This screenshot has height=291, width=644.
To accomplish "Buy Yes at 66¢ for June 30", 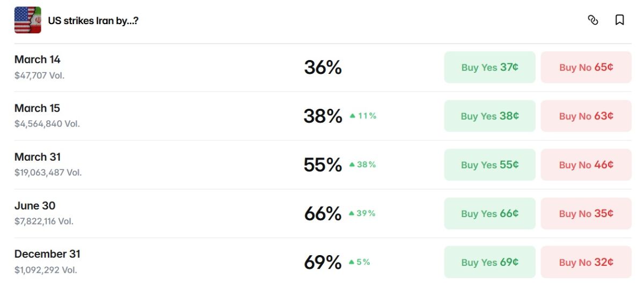I will pos(489,214).
